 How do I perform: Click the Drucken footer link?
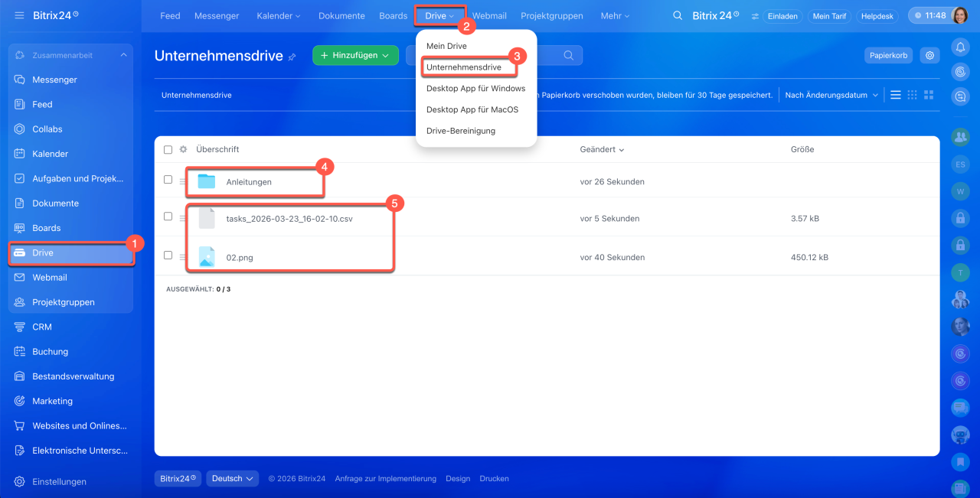click(x=494, y=479)
